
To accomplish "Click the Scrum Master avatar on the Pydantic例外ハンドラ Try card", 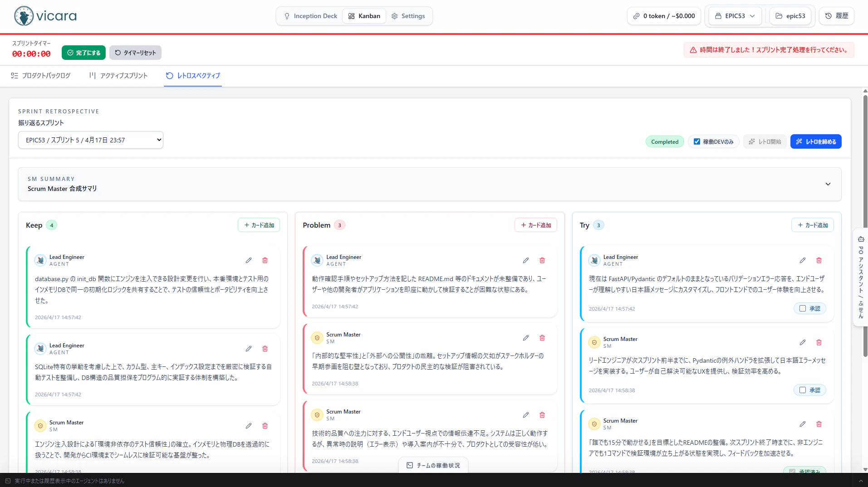I will click(594, 342).
